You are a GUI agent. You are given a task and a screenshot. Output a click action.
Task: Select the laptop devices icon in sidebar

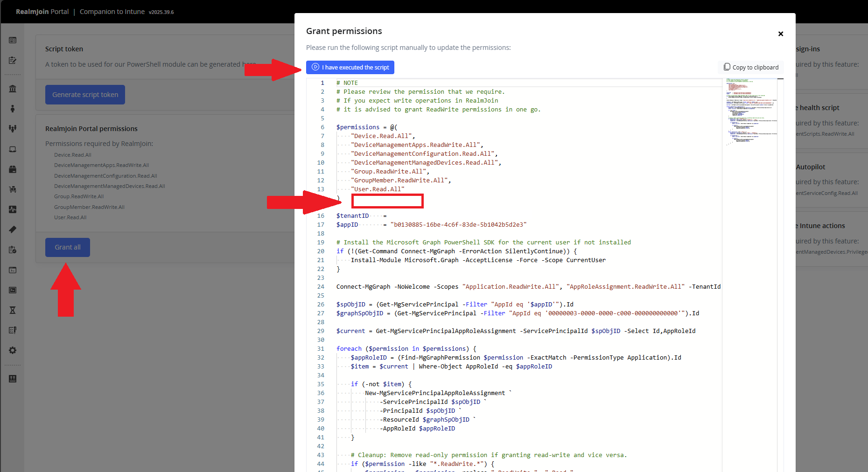(x=13, y=149)
